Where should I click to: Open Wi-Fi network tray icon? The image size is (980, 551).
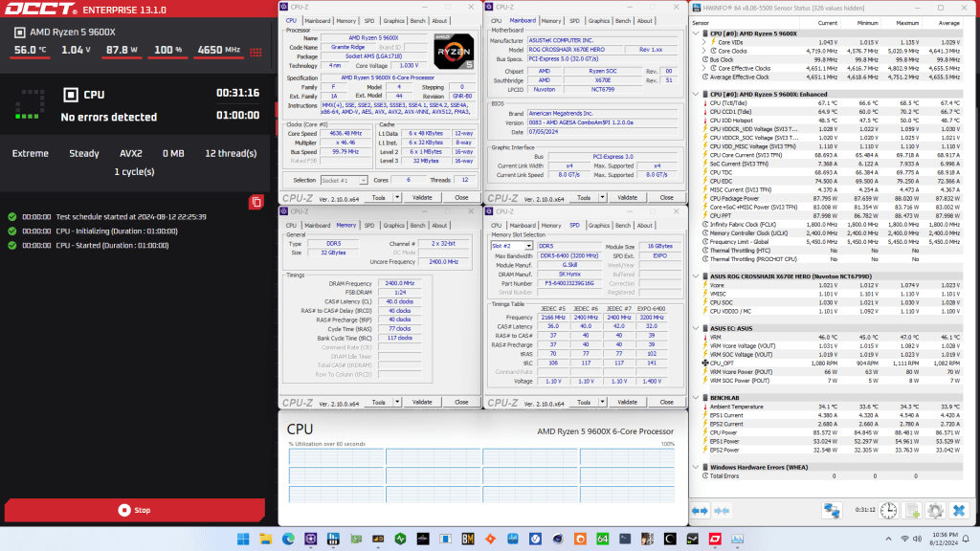904,539
